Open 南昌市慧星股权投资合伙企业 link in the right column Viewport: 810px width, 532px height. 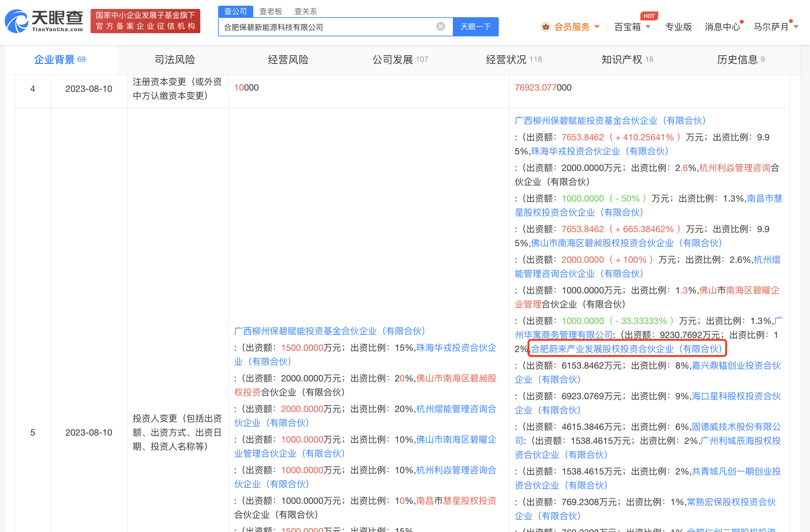(x=648, y=205)
